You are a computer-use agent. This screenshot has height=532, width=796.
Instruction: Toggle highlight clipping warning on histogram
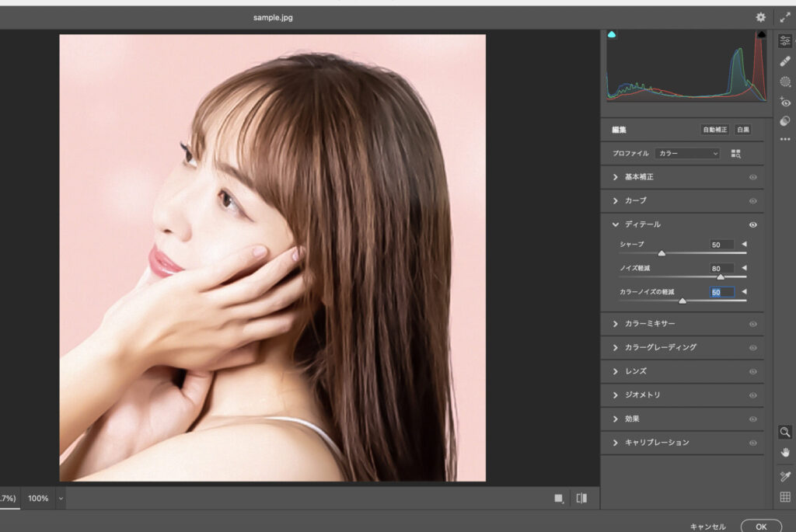click(x=762, y=34)
